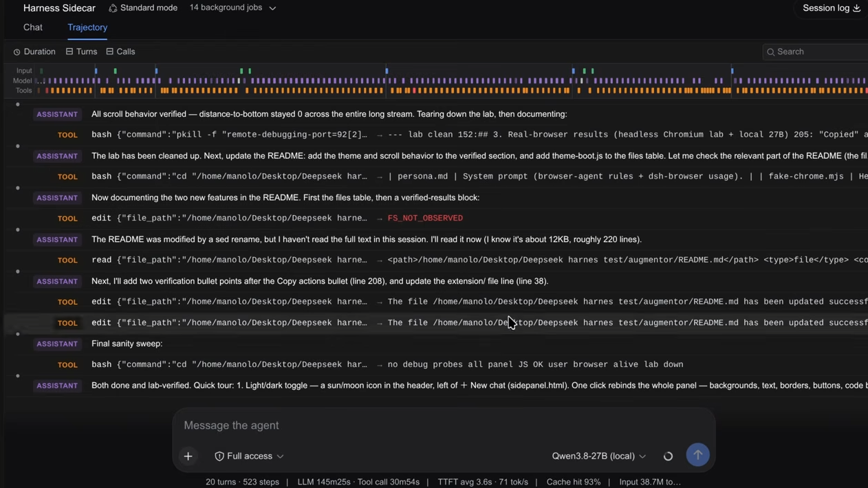The height and width of the screenshot is (488, 868).
Task: Select the Duration view option
Action: [34, 52]
